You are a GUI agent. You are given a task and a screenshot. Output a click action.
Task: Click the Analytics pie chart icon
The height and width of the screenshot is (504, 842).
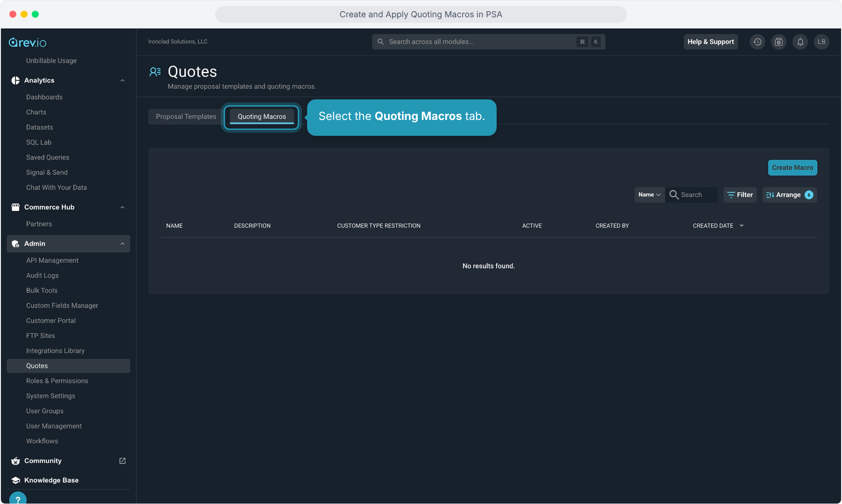15,80
